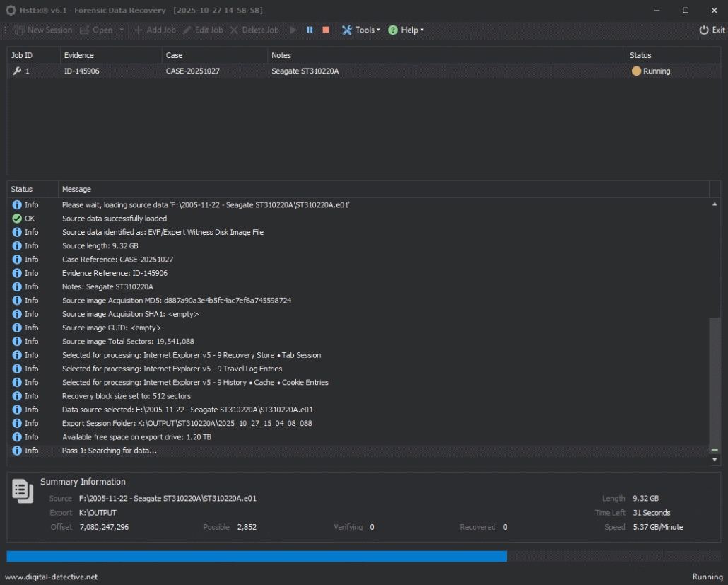
Task: Pause the running recovery job
Action: click(310, 30)
